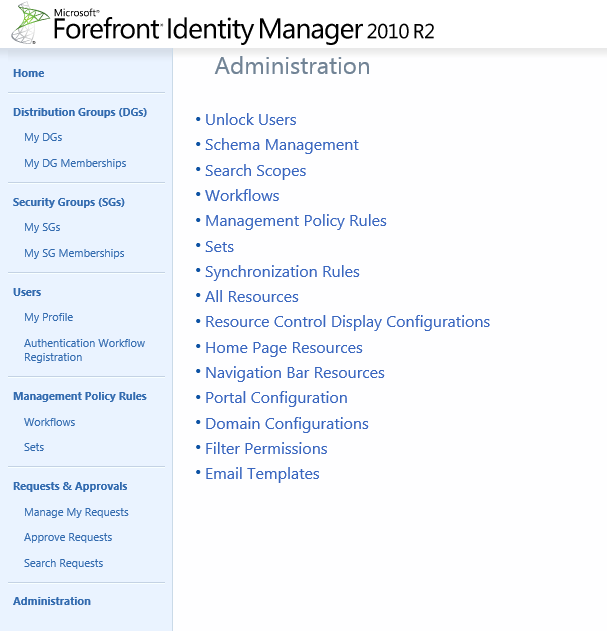The height and width of the screenshot is (631, 607).
Task: Open the Users section in the sidebar
Action: [x=27, y=292]
